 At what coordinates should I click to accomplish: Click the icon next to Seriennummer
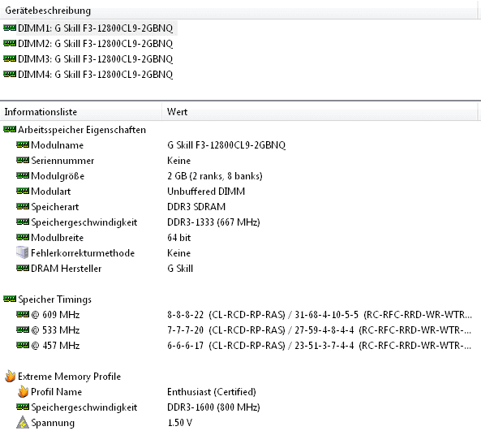point(23,160)
